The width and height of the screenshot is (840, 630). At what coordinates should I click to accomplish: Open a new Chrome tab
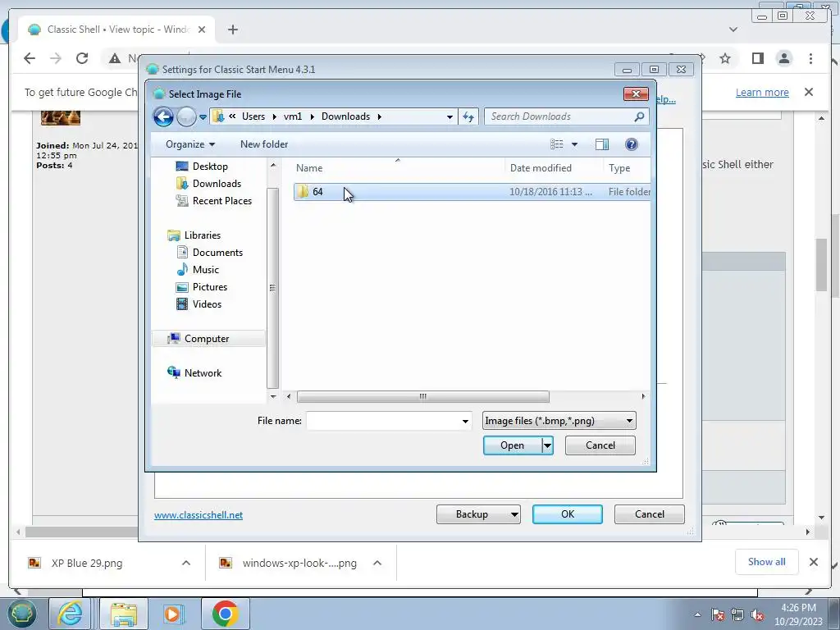tap(232, 30)
